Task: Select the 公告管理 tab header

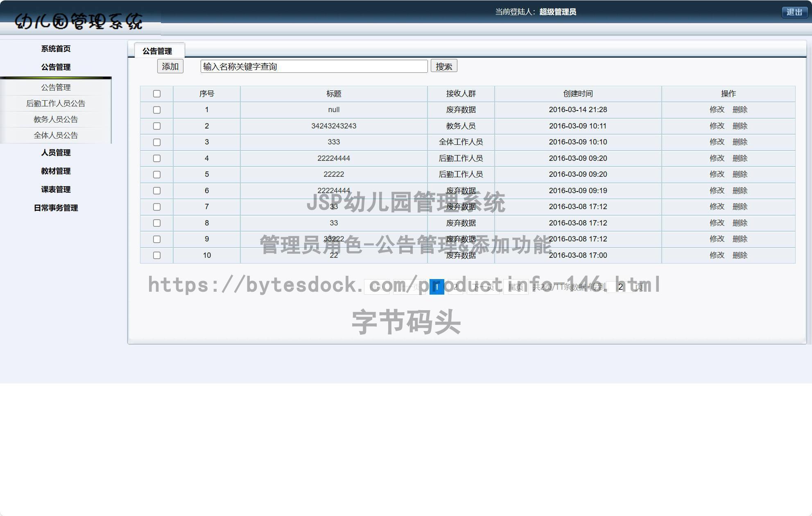Action: [x=157, y=51]
